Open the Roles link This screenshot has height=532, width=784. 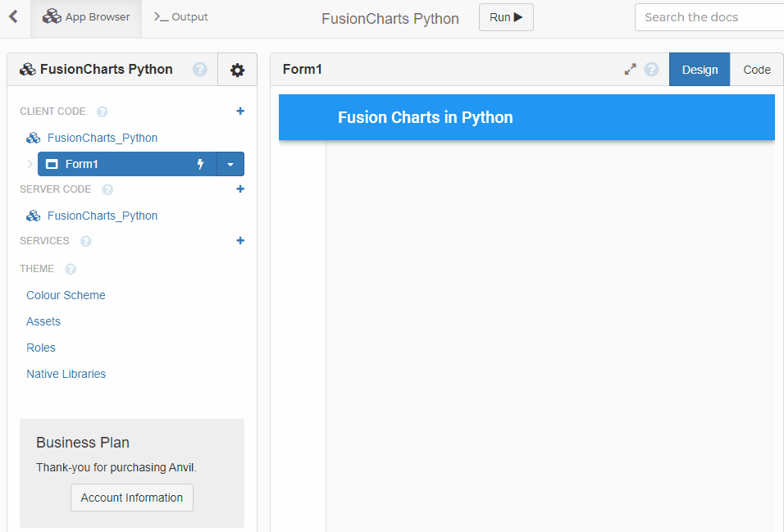click(x=41, y=348)
